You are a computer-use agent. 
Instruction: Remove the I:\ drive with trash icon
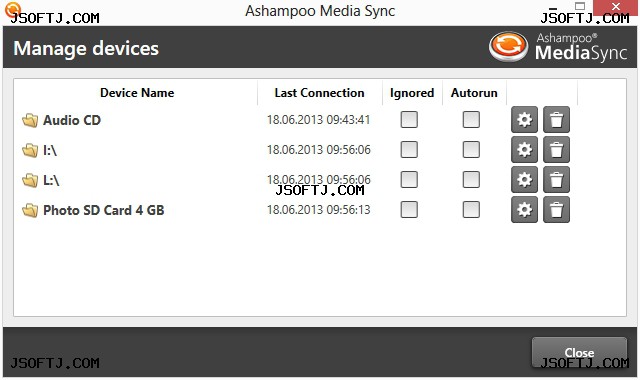(x=556, y=150)
